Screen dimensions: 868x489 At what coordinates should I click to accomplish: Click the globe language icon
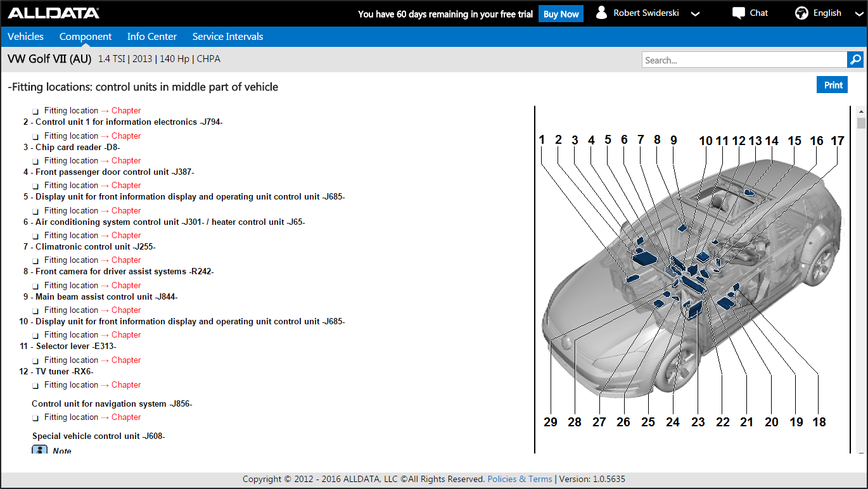(802, 13)
